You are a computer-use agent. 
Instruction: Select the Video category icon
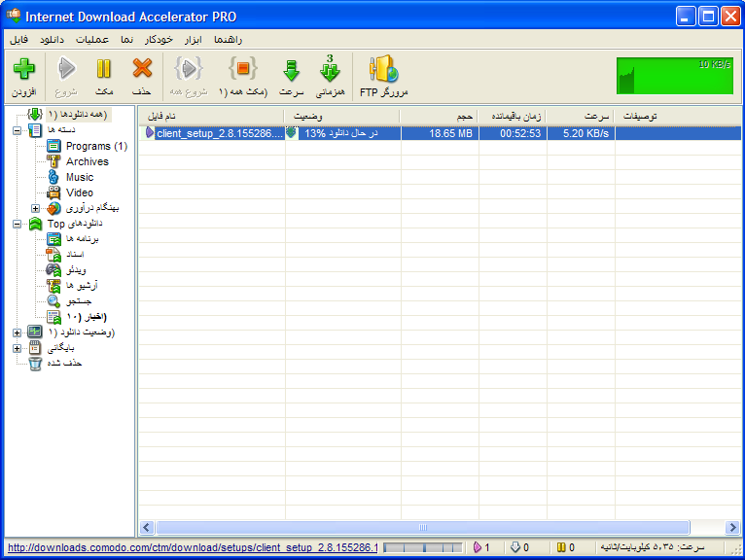click(53, 192)
